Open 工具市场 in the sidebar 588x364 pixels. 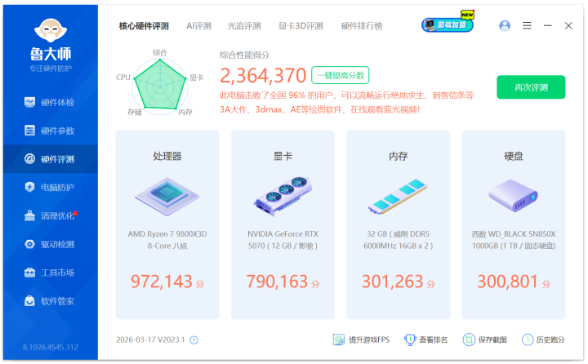[51, 273]
